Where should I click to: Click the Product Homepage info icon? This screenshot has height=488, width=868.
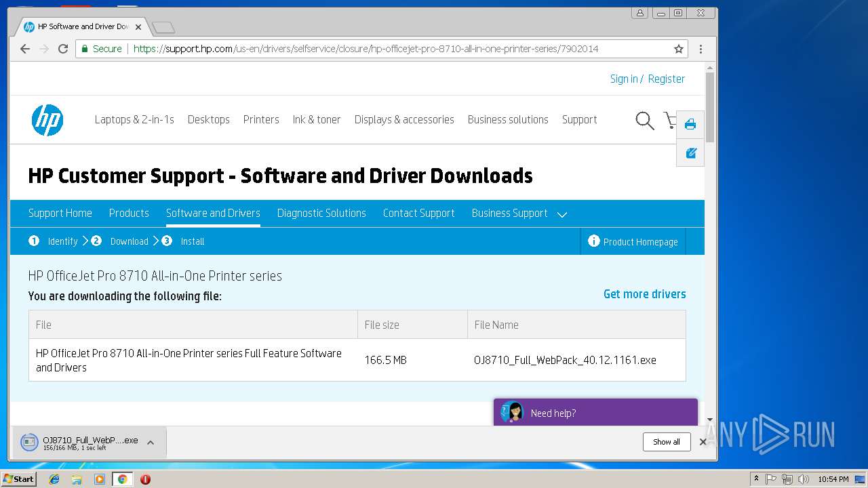click(x=594, y=241)
